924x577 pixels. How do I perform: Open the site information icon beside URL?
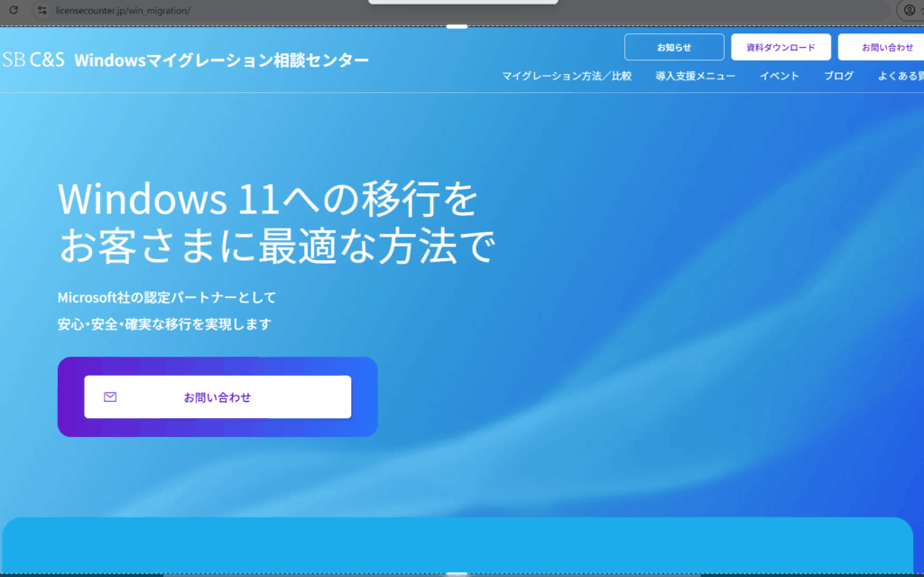click(41, 10)
